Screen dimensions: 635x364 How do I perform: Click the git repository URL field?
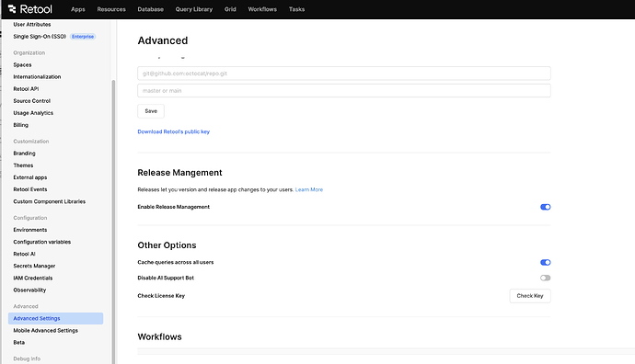[344, 74]
